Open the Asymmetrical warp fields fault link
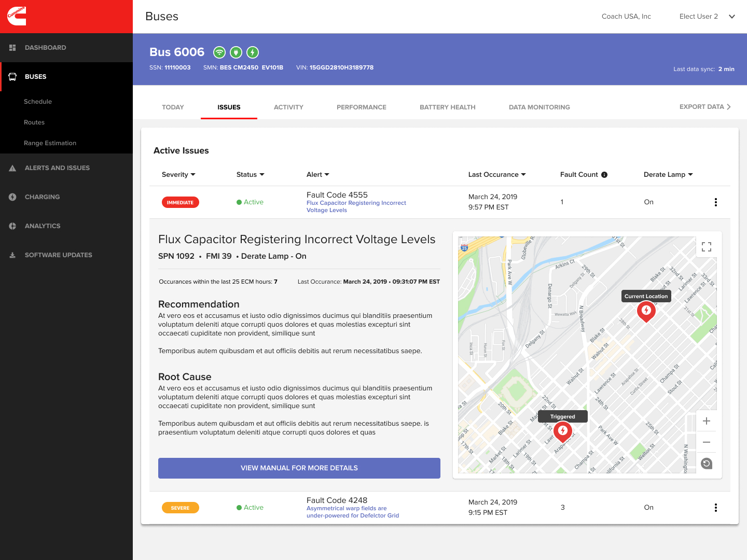 (x=353, y=512)
